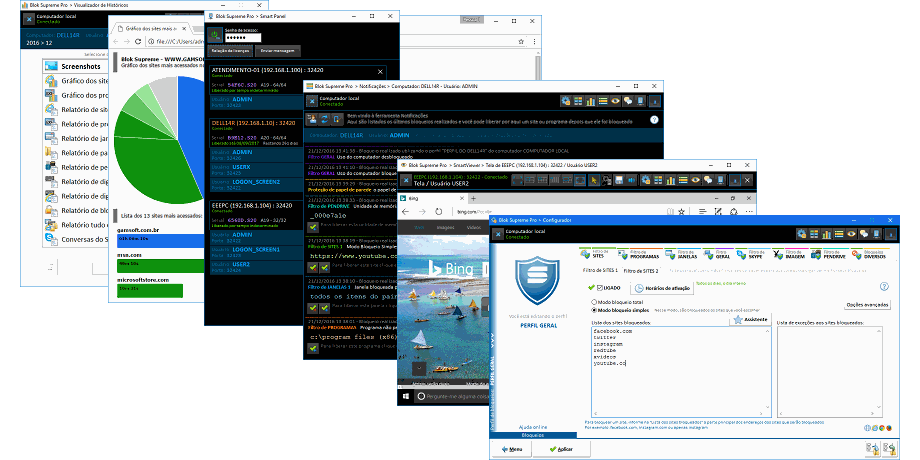Click refresh arrows icon in Notificações toolbar
Image resolution: width=920 pixels, height=460 pixels.
(323, 120)
